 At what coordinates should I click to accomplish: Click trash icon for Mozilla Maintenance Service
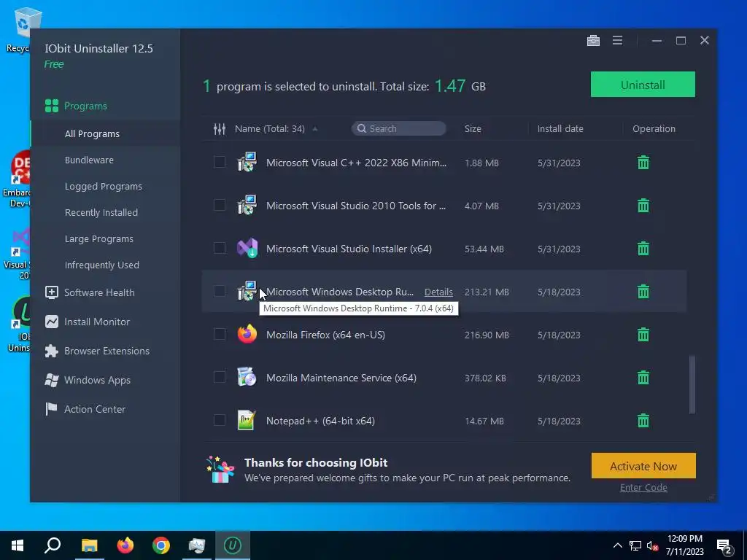click(x=643, y=378)
